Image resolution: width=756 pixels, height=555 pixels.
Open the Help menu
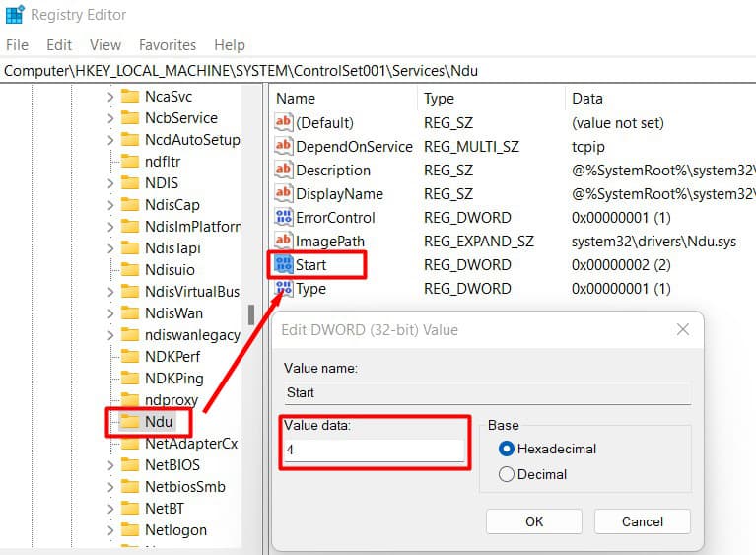pyautogui.click(x=230, y=44)
